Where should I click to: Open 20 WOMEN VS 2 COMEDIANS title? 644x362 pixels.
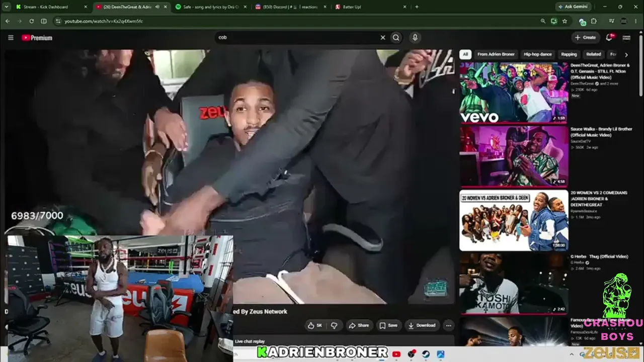click(599, 199)
